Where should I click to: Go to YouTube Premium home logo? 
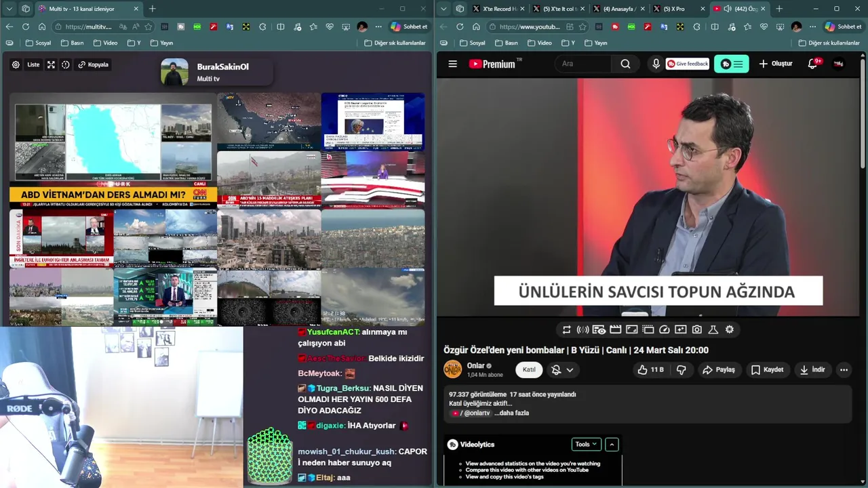pos(496,64)
